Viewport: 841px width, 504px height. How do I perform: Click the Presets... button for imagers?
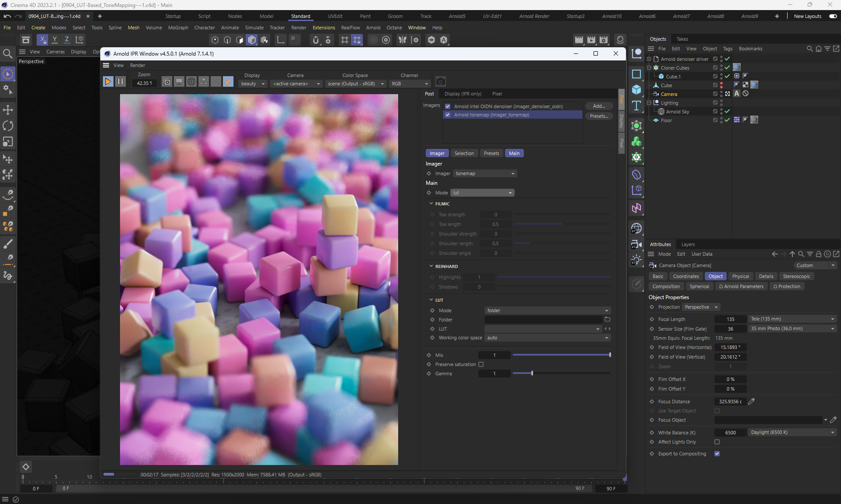click(x=598, y=116)
